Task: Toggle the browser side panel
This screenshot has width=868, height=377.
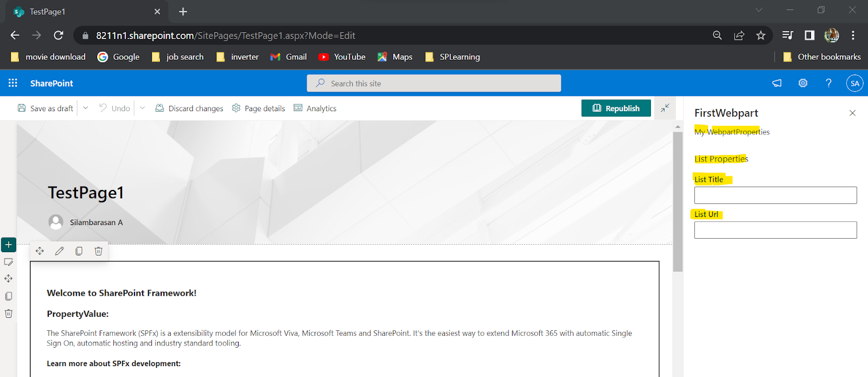Action: pyautogui.click(x=809, y=35)
